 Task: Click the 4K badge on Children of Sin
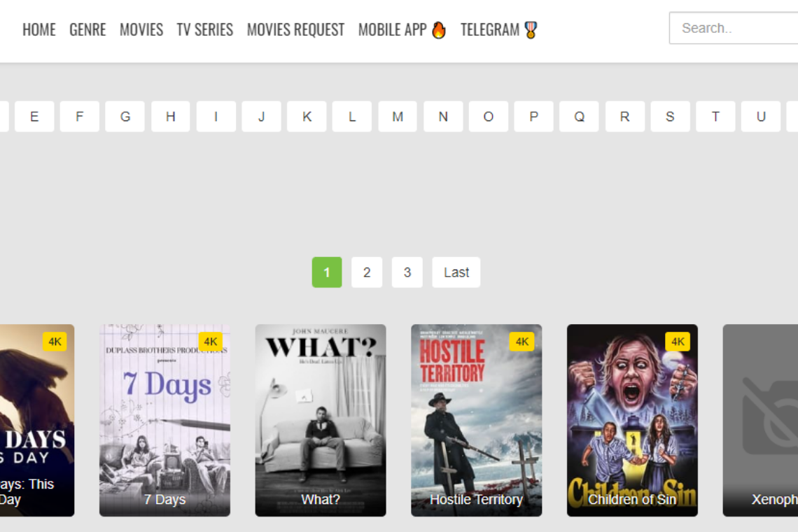pyautogui.click(x=678, y=342)
